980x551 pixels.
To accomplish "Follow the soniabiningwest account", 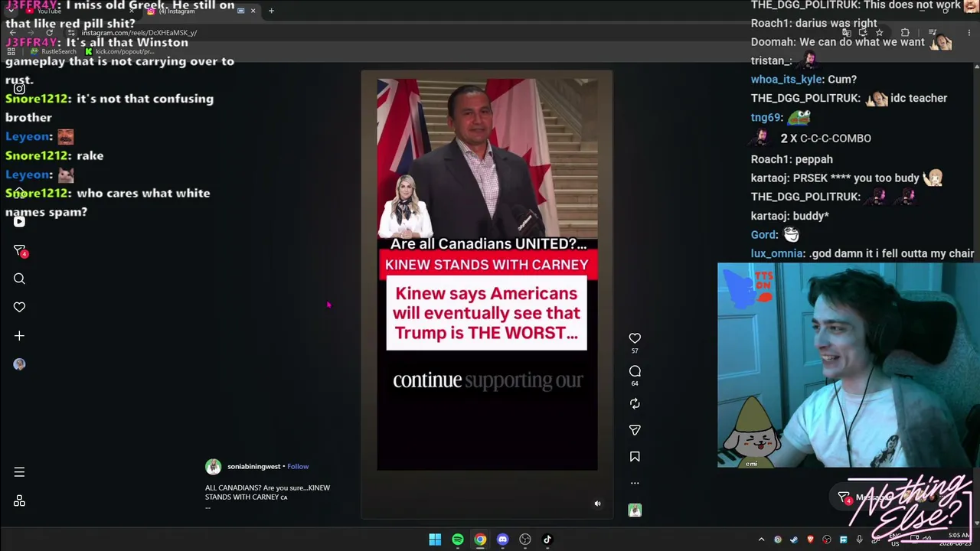I will click(298, 466).
